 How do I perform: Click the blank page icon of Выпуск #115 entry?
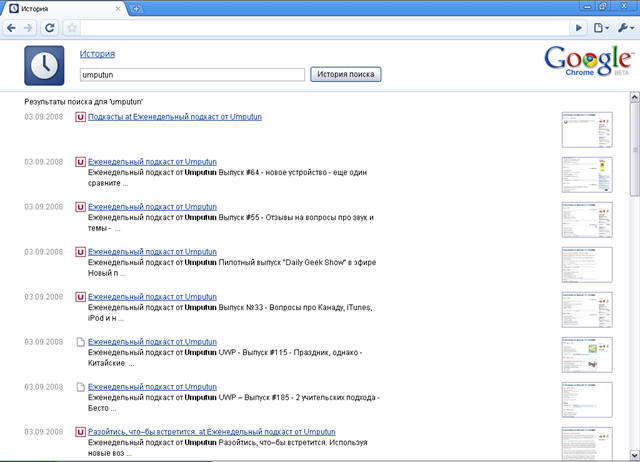coord(80,342)
